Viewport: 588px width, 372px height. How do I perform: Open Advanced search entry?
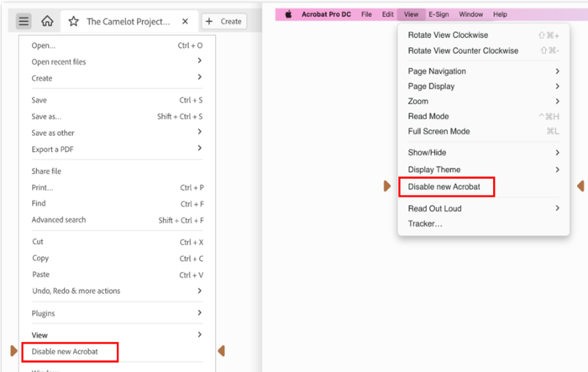[x=117, y=220]
